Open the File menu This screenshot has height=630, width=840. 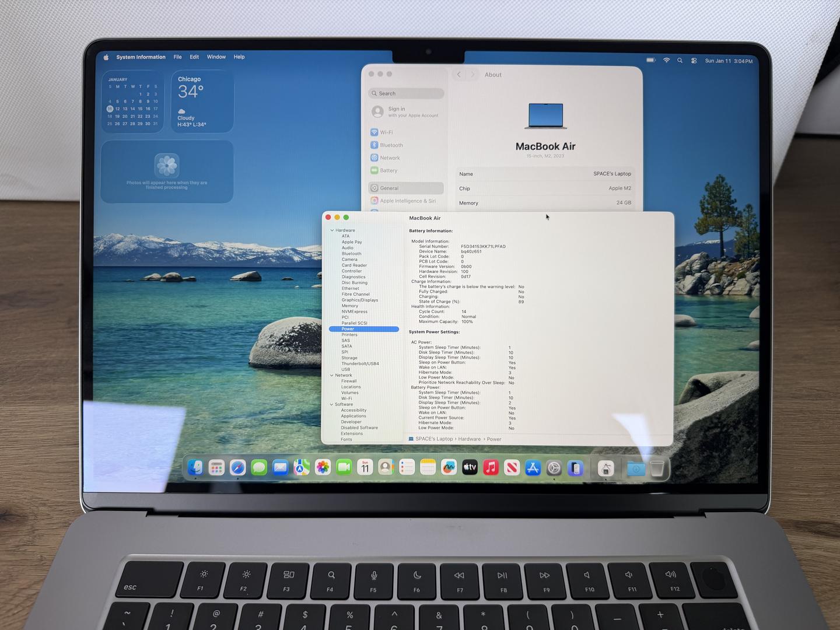pos(177,57)
